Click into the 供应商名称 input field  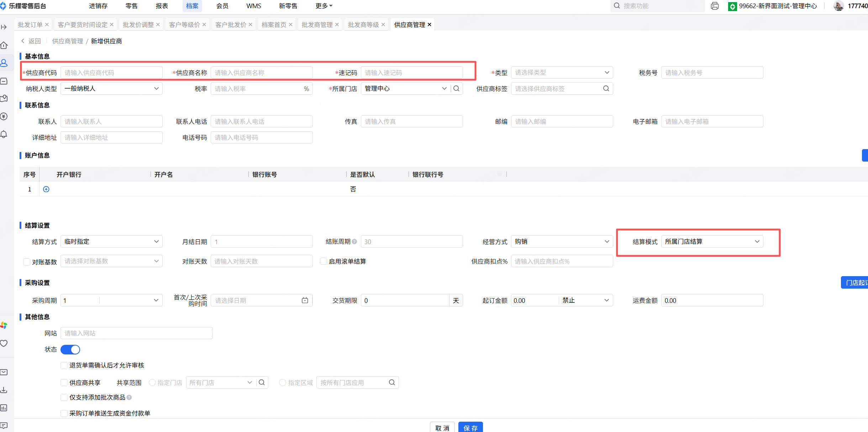262,73
